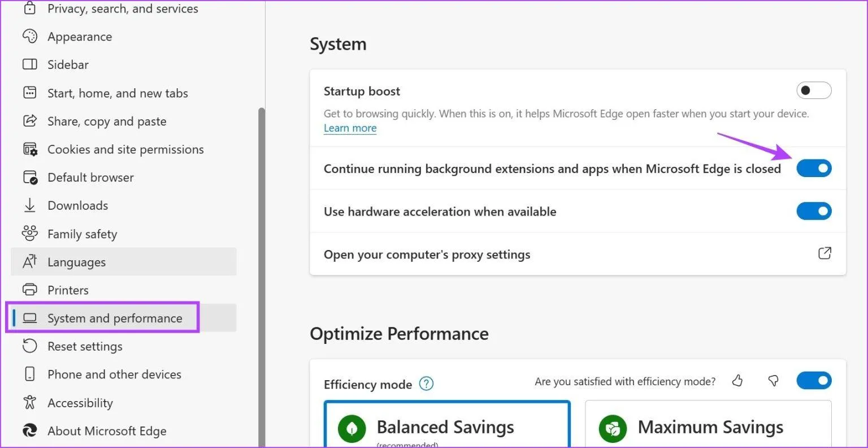Open Privacy, search, and services settings
This screenshot has height=448, width=868.
pos(123,8)
